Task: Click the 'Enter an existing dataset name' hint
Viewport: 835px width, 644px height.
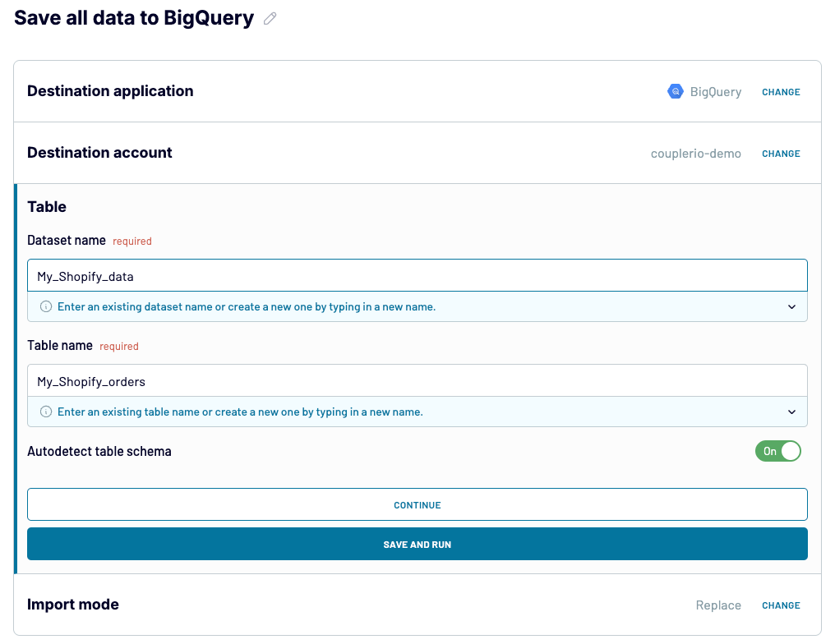Action: [247, 307]
